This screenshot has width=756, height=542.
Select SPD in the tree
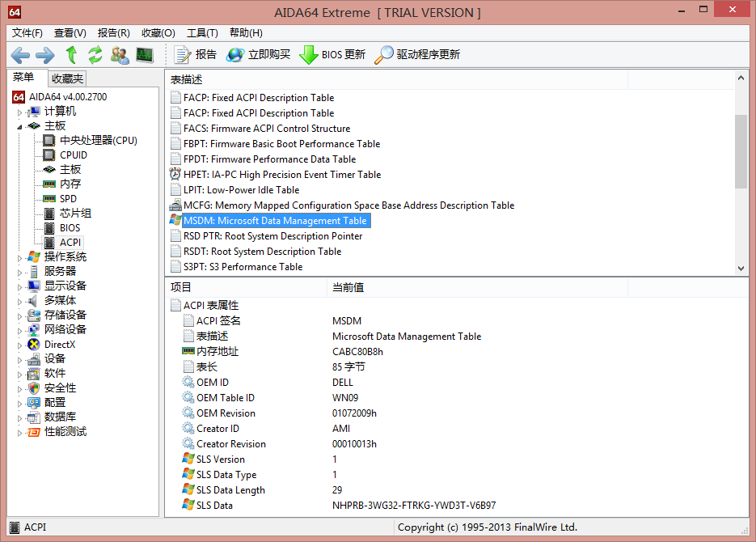68,199
